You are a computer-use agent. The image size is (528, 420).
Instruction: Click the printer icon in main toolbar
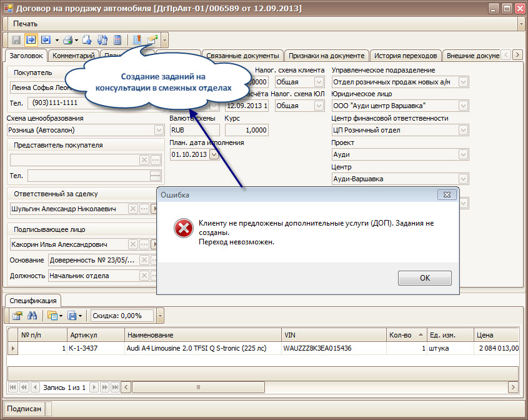[x=68, y=40]
